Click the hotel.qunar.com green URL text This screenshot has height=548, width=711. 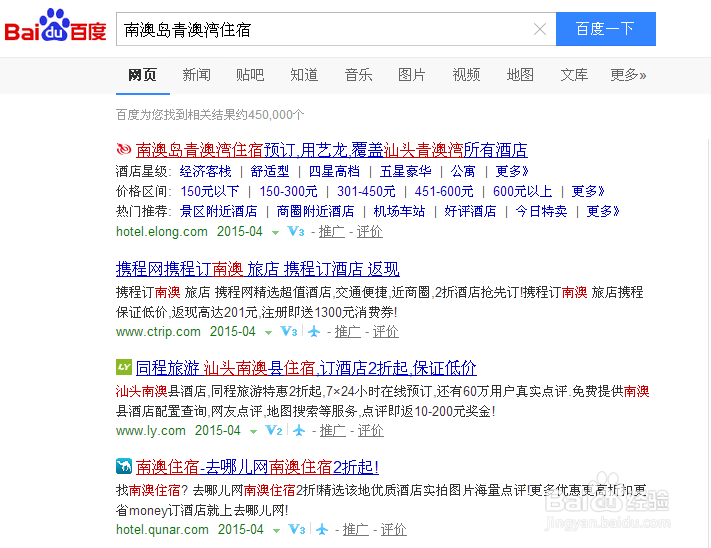tap(162, 529)
